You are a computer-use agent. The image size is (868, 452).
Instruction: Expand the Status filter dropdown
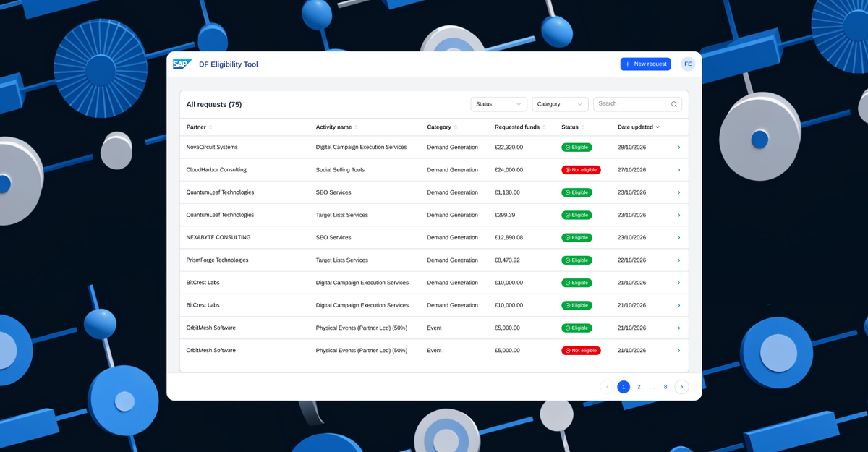[x=498, y=104]
